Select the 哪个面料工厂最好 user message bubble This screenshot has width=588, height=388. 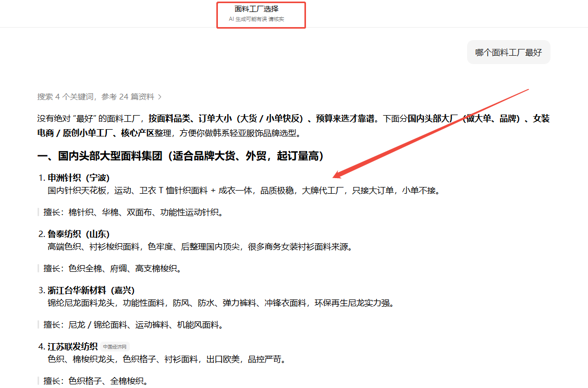[508, 53]
